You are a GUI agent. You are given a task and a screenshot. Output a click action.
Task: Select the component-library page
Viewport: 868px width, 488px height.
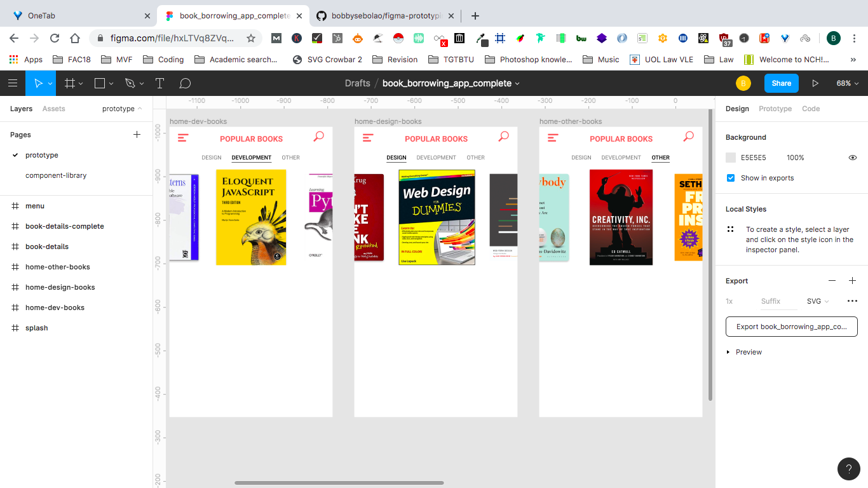coord(56,175)
